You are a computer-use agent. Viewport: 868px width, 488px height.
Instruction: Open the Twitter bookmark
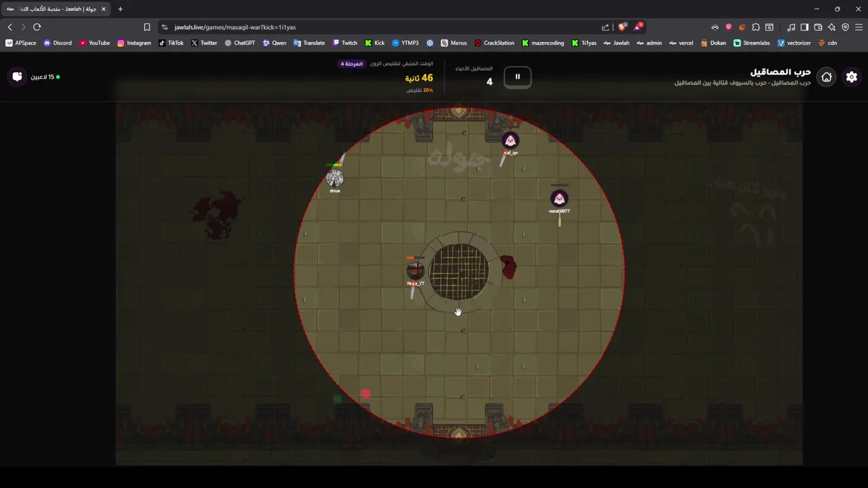coord(203,43)
